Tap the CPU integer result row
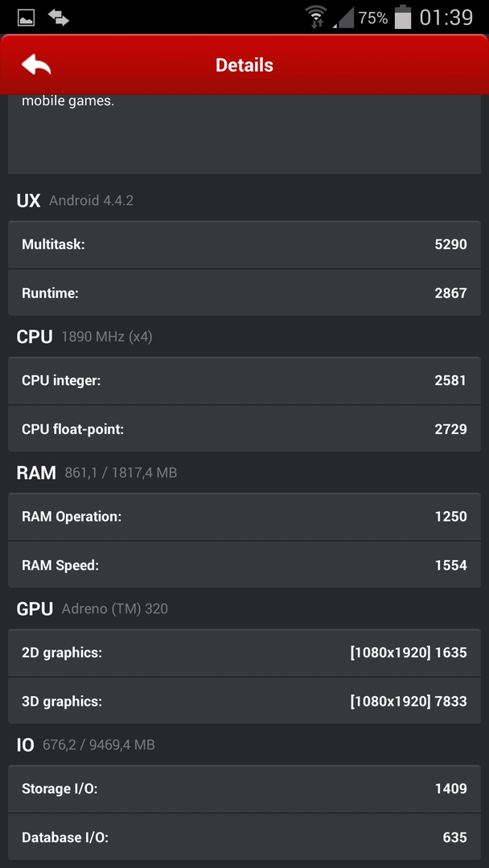The height and width of the screenshot is (868, 489). [244, 380]
